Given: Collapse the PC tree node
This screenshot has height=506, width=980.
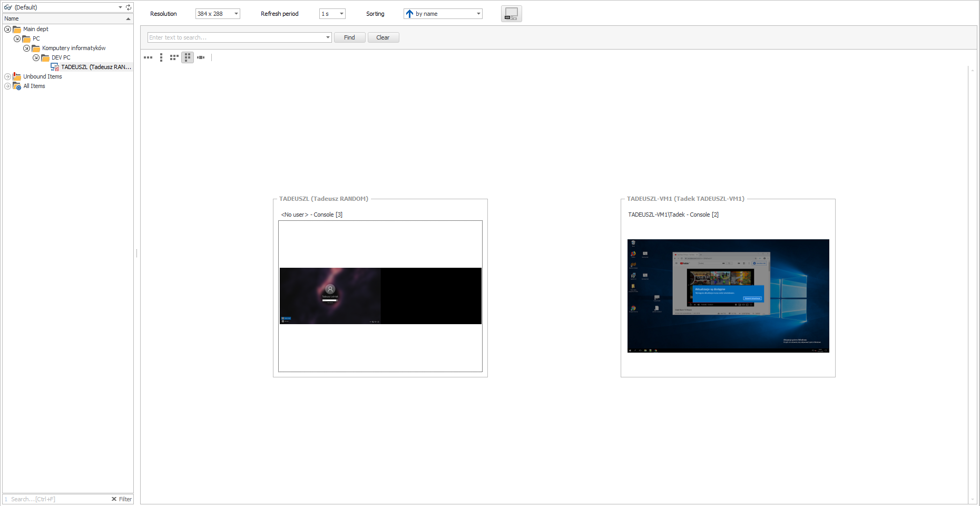Looking at the screenshot, I should (x=17, y=38).
